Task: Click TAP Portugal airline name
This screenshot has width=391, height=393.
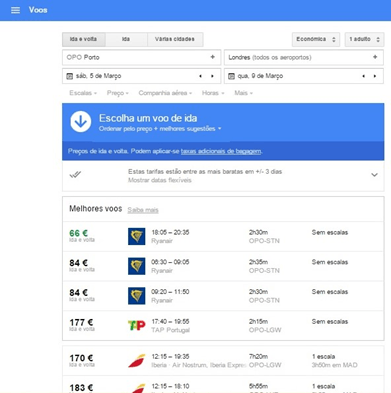Action: point(170,330)
